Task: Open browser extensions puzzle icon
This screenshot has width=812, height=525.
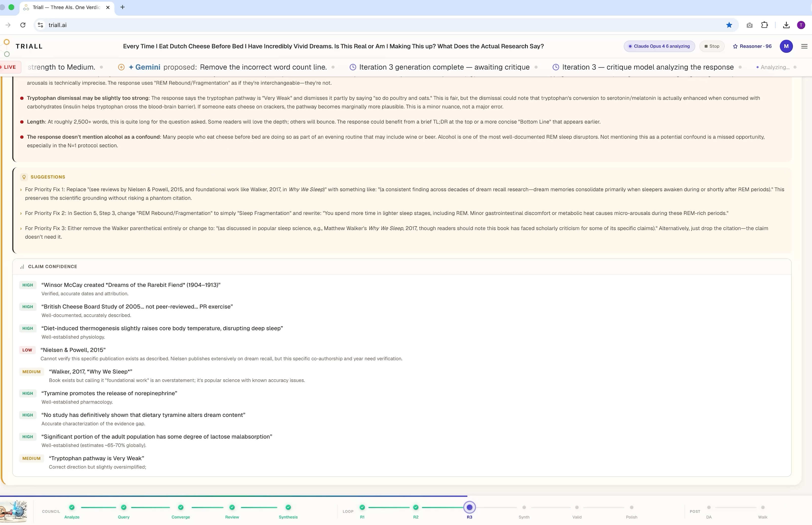Action: click(765, 25)
